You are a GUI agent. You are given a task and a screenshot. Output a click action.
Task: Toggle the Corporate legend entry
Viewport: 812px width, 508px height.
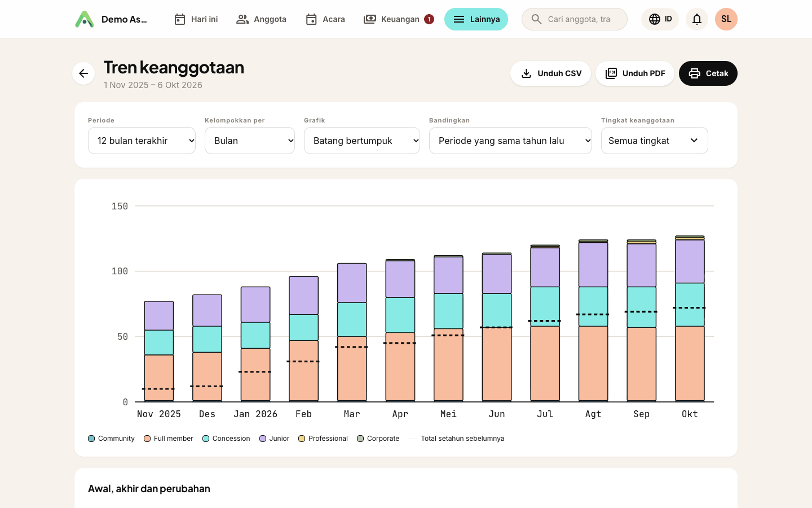click(x=378, y=439)
